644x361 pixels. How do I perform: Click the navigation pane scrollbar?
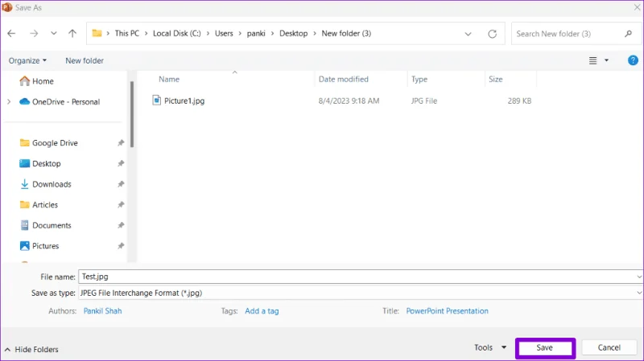132,114
